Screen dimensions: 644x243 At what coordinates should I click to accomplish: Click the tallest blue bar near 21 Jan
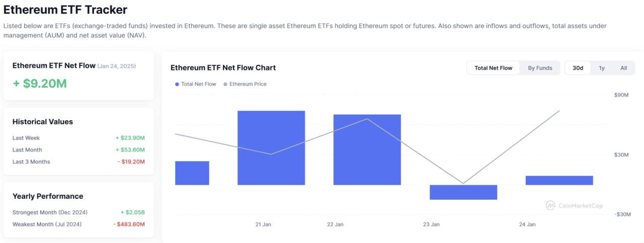pyautogui.click(x=271, y=147)
